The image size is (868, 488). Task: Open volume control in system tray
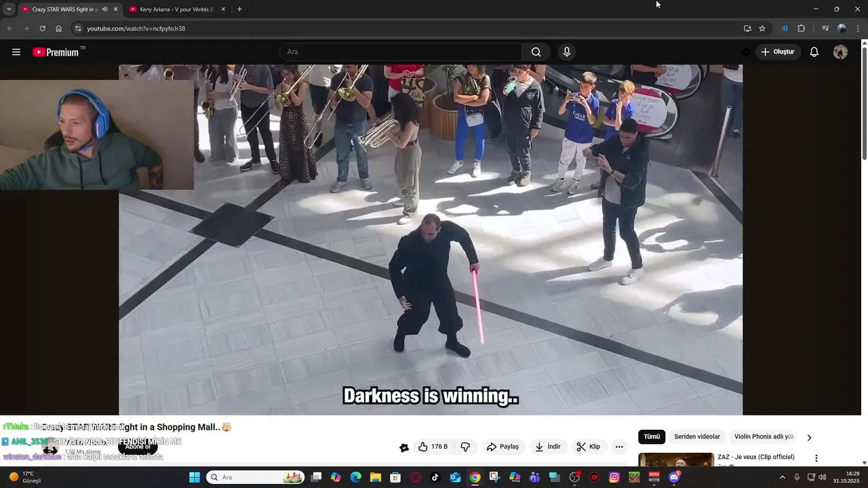point(822,477)
